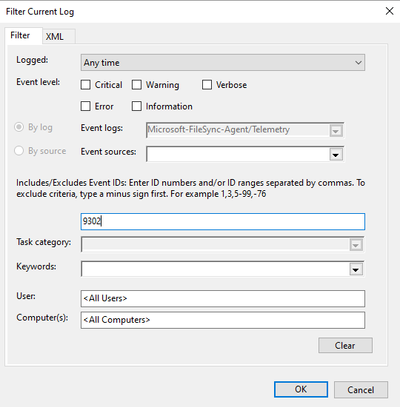This screenshot has height=407, width=400.
Task: Click the Computer(s) field showing All Computers
Action: coord(223,320)
